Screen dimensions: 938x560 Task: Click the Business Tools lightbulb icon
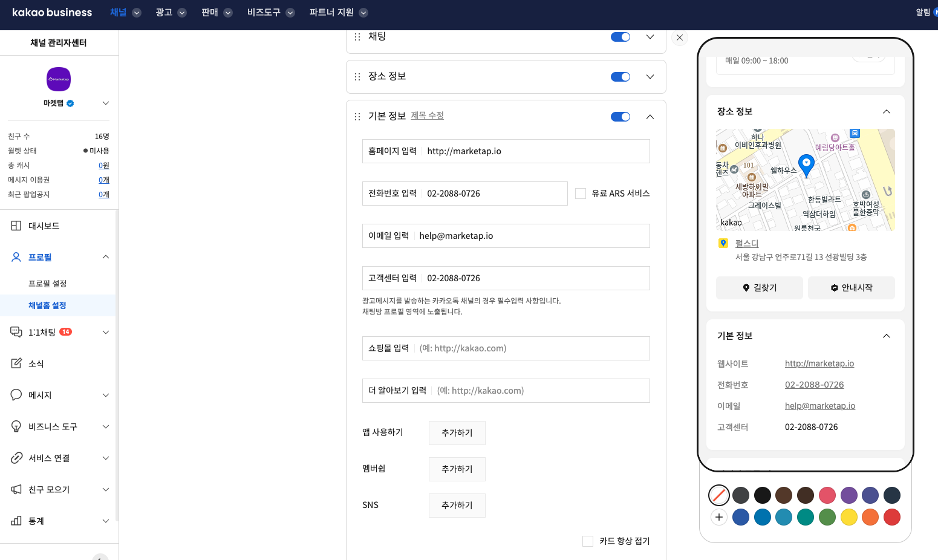16,426
